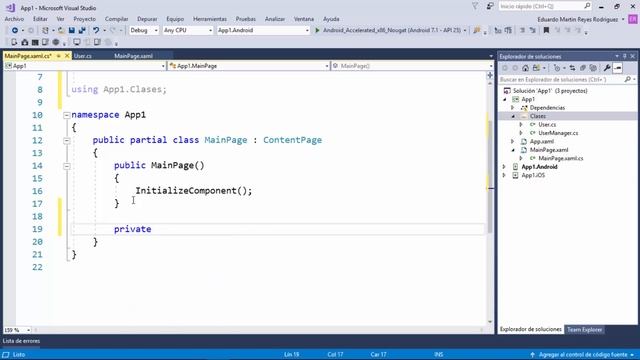Viewport: 640px width, 360px height.
Task: Open the Android emulator device dropdown arrow
Action: 465,31
